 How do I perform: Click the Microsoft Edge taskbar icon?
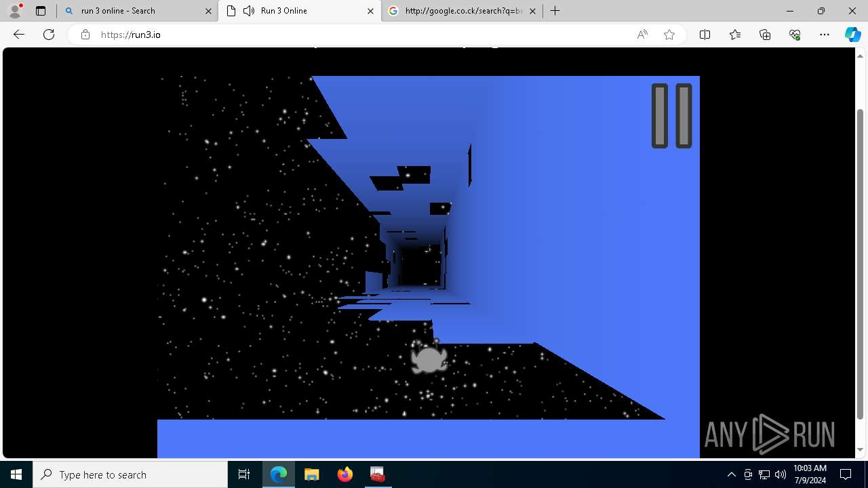point(279,474)
